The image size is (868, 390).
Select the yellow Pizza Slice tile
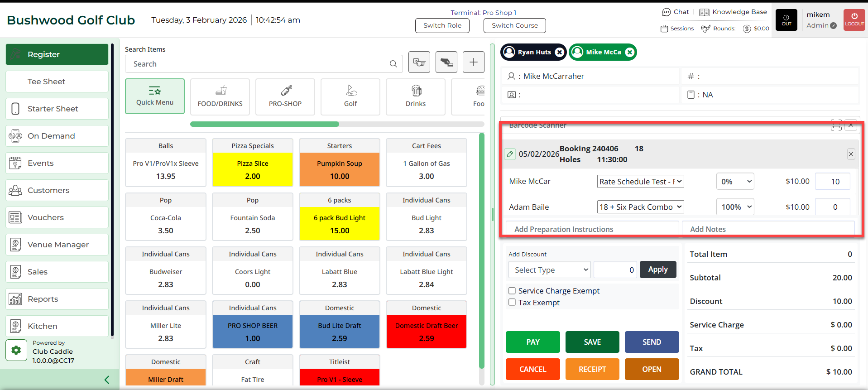(253, 169)
